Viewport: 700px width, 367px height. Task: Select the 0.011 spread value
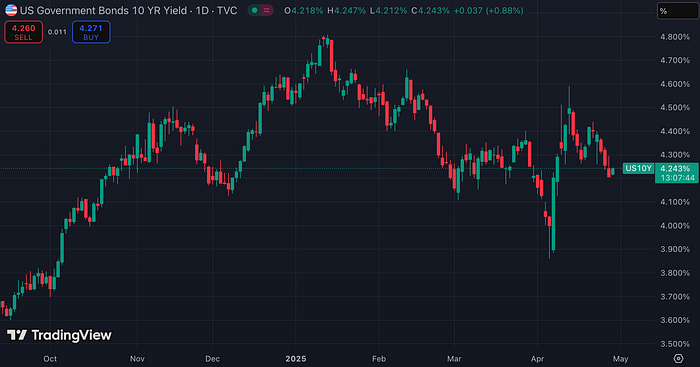[x=57, y=32]
